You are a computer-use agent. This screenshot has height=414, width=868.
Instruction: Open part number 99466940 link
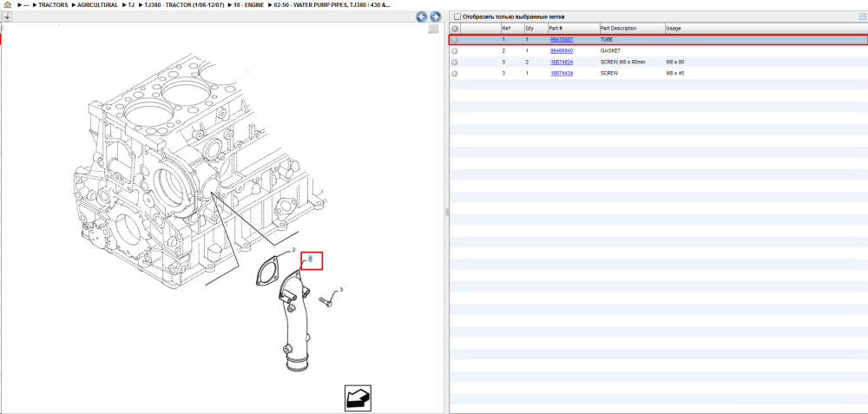tap(562, 51)
